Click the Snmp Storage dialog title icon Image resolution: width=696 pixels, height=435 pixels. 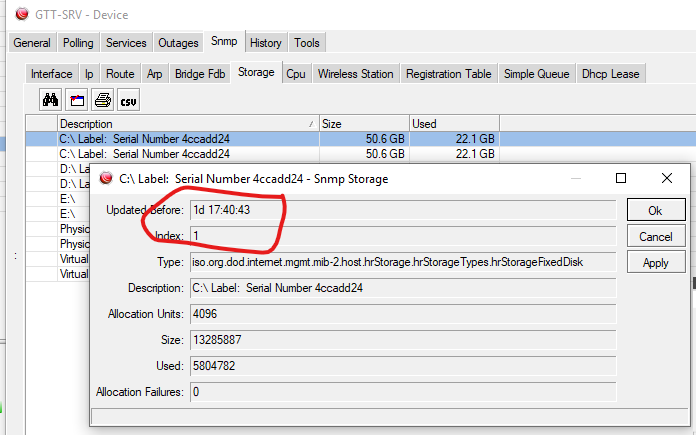coord(106,178)
